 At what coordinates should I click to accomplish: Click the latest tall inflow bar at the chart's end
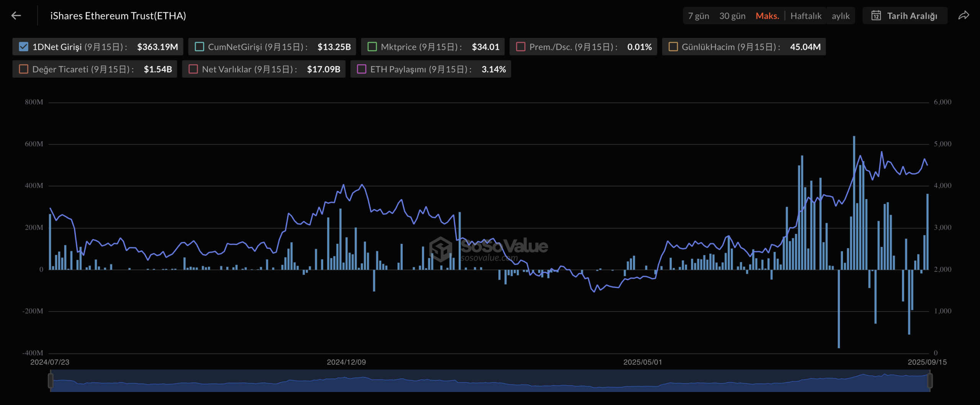(x=928, y=232)
